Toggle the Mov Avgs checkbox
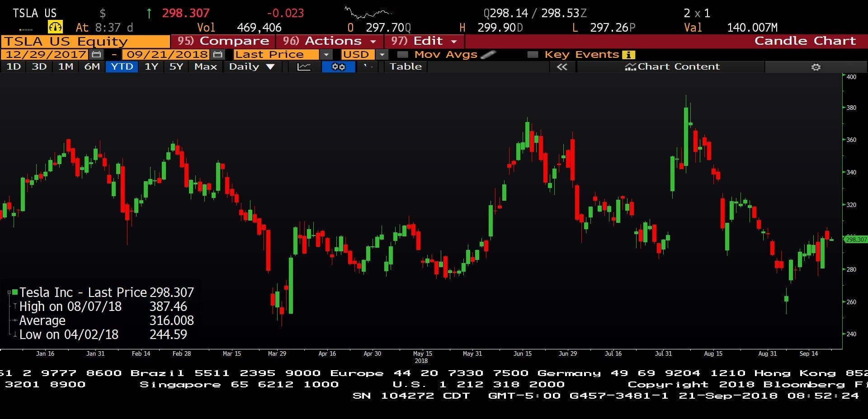This screenshot has height=419, width=868. 402,55
